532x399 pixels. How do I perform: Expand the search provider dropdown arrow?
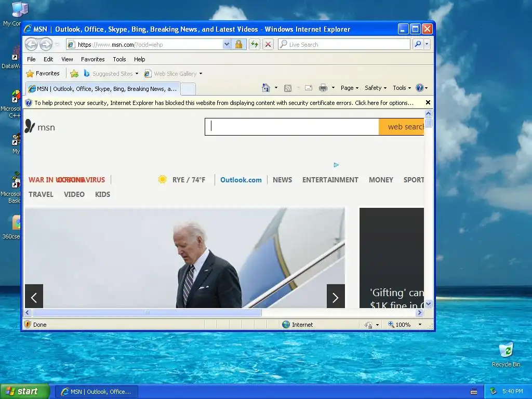pos(427,45)
